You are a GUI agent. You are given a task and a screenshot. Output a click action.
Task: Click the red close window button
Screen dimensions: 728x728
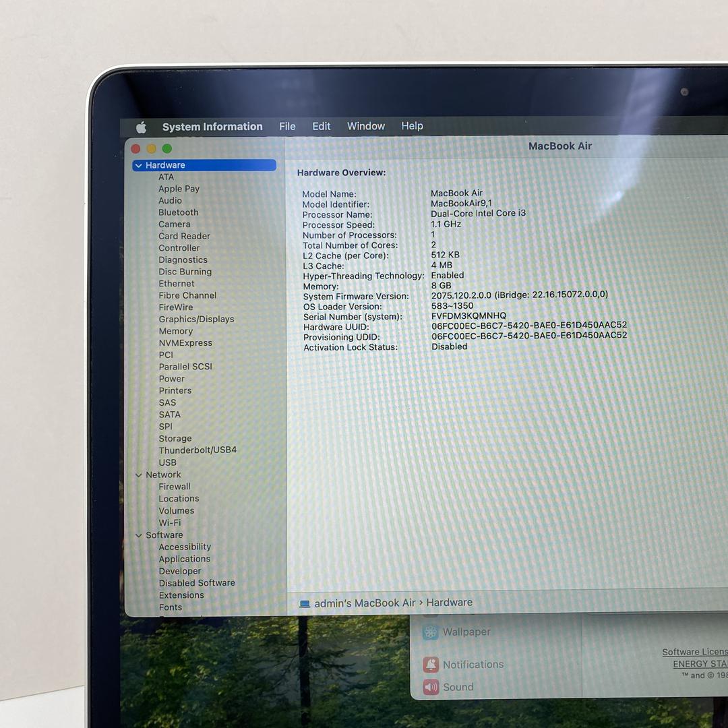(x=135, y=148)
